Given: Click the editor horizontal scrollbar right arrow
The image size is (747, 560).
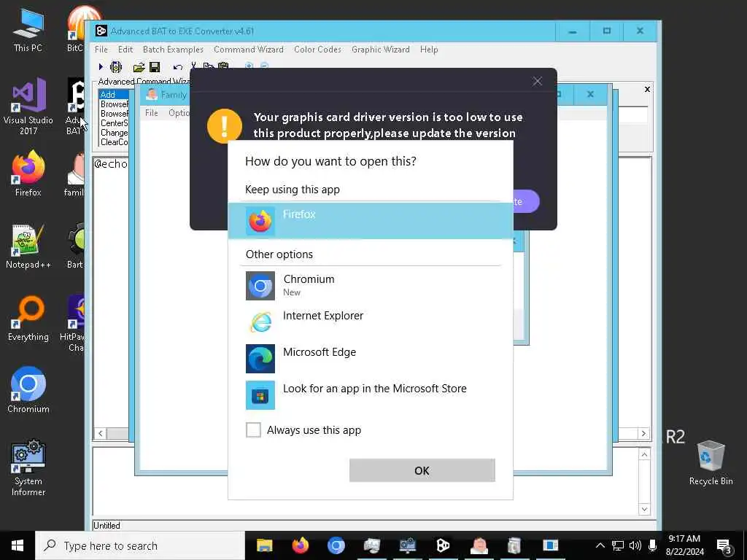Looking at the screenshot, I should click(643, 433).
